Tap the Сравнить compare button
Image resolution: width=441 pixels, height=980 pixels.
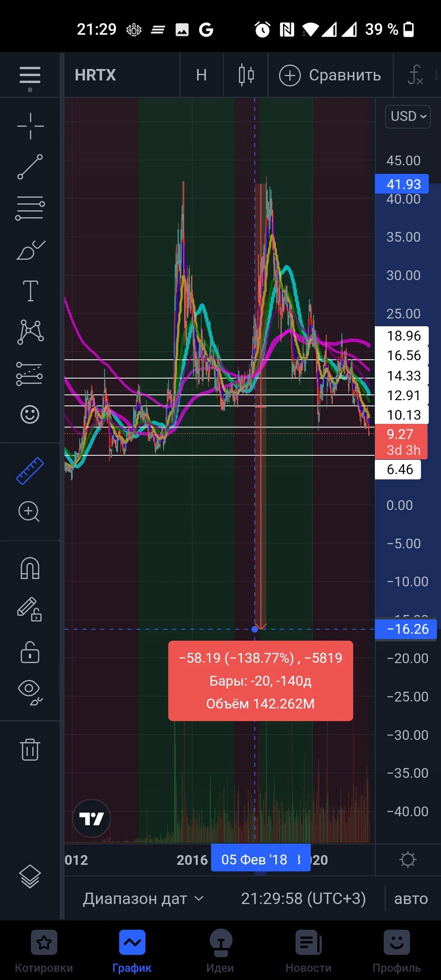[x=330, y=76]
